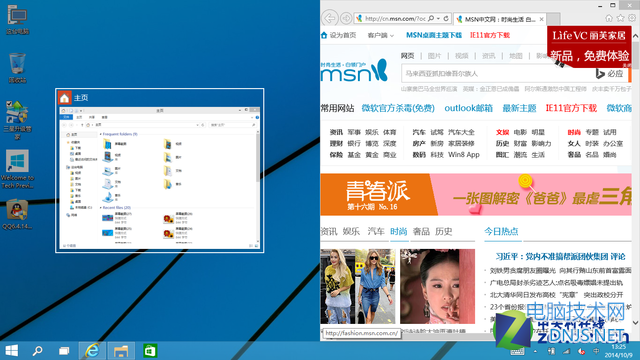Open IE11官方下载 link in 常用网站 row
640x360 pixels.
pos(571,108)
